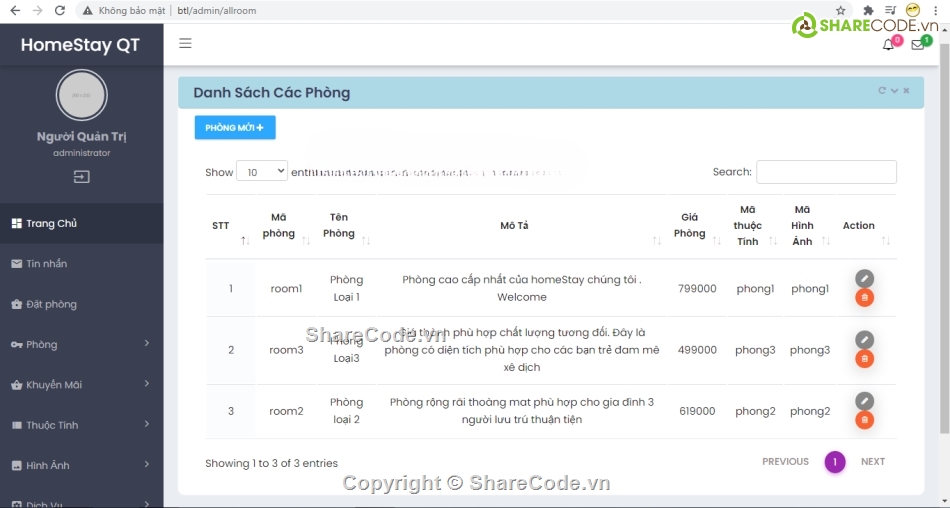Go to NEXT page of entries
The width and height of the screenshot is (950, 508).
click(873, 462)
